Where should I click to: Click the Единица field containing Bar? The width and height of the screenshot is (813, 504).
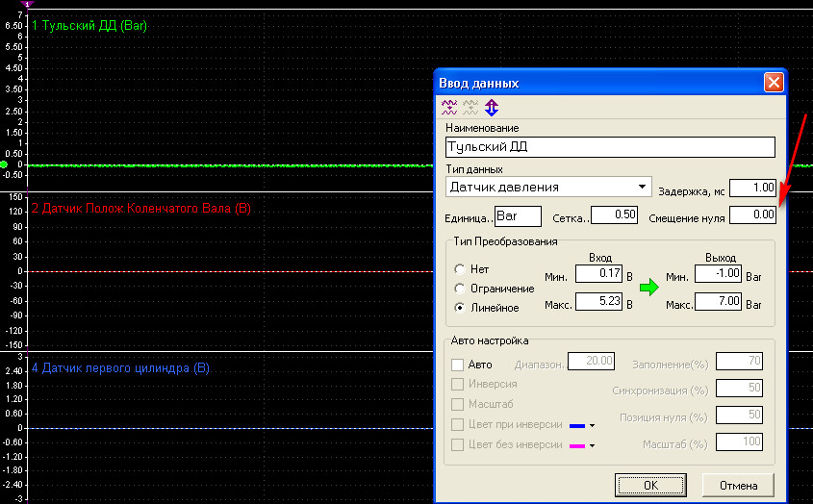coord(518,215)
